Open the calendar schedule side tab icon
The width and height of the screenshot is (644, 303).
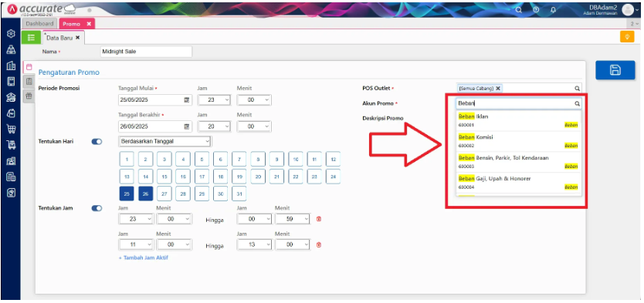coord(29,67)
